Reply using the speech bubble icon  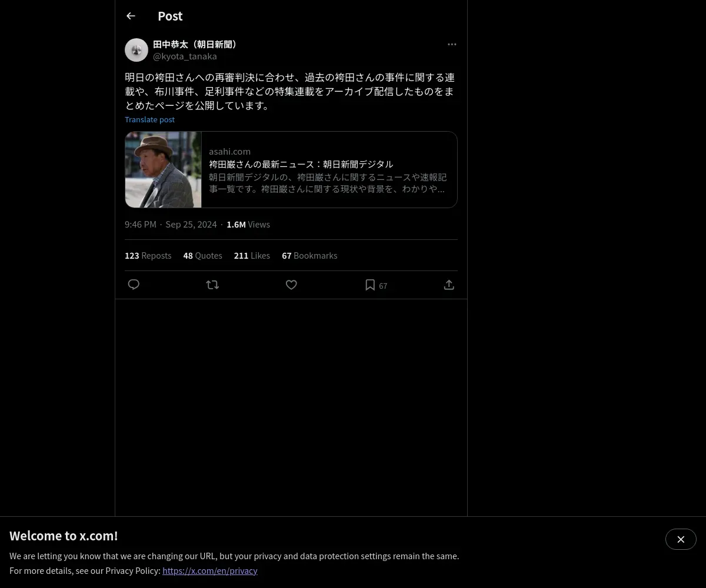134,285
